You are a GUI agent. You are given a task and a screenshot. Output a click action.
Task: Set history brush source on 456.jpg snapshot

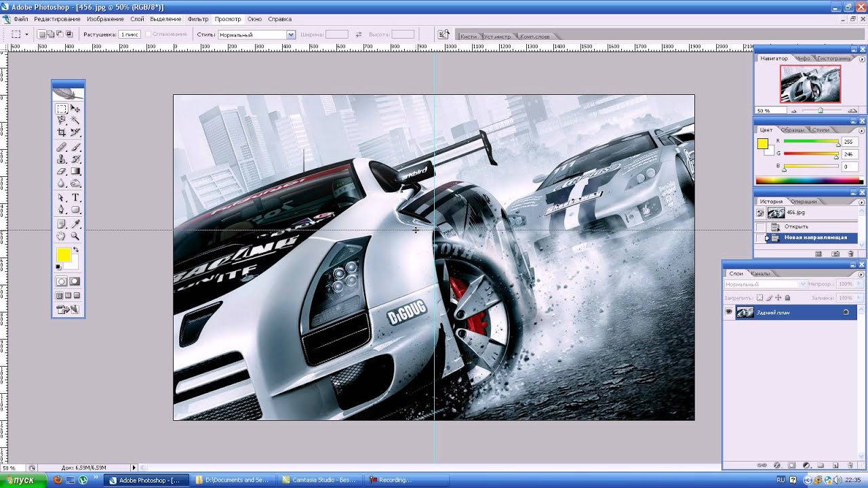pyautogui.click(x=760, y=213)
